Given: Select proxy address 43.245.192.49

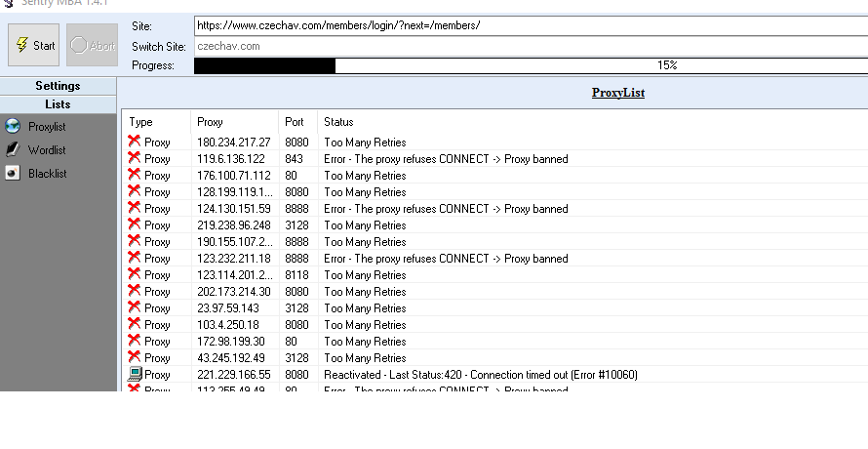Looking at the screenshot, I should (x=231, y=358).
